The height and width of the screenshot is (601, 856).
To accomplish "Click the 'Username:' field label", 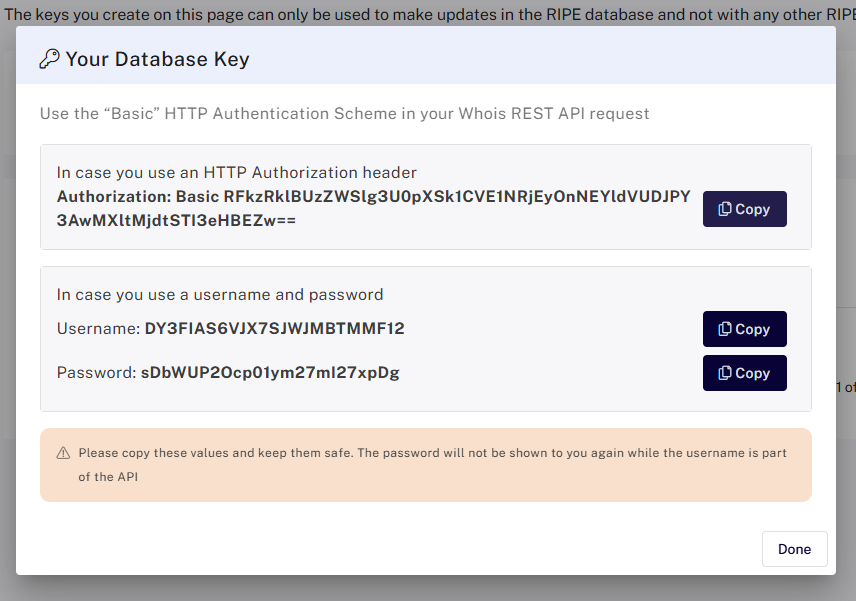I will tap(98, 329).
